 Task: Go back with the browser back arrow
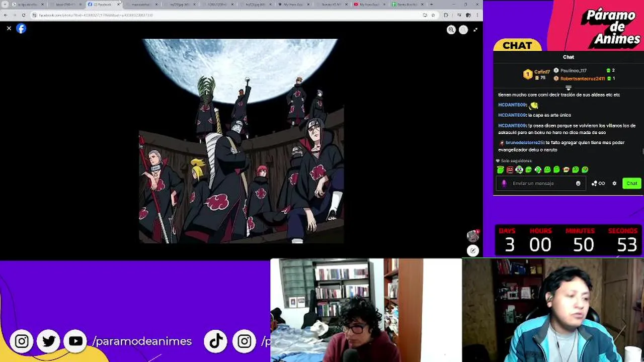pos(6,15)
